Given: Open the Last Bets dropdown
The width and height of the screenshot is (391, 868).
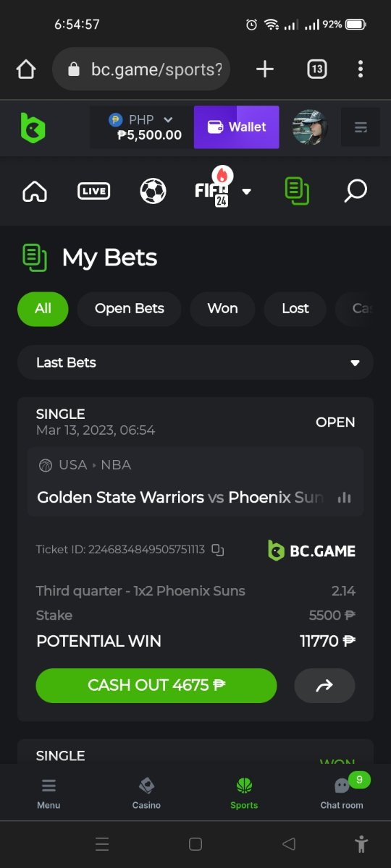Looking at the screenshot, I should pos(195,362).
